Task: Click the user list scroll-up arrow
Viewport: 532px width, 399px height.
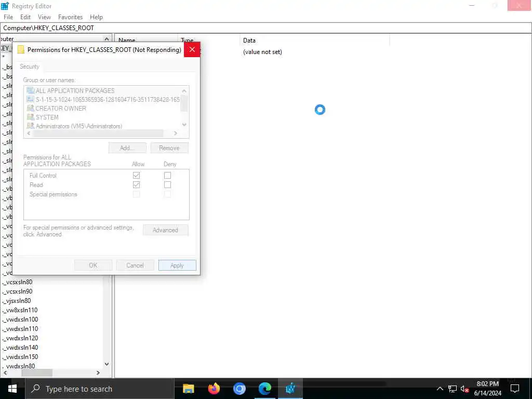Action: click(184, 91)
